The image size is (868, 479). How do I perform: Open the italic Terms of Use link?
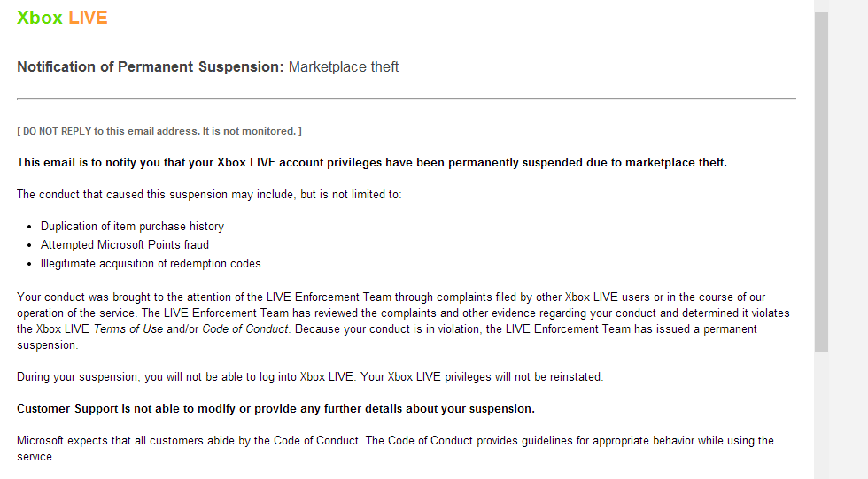point(123,329)
